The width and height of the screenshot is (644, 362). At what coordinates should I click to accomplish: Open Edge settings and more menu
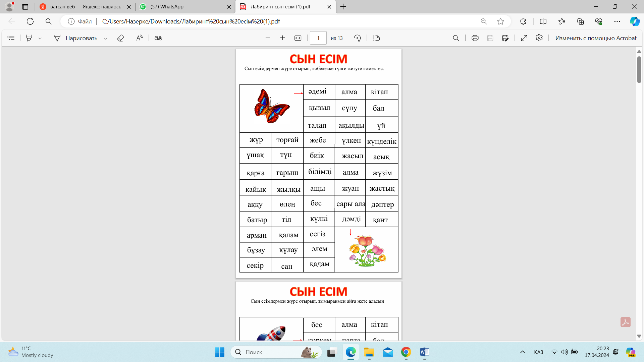coord(617,21)
